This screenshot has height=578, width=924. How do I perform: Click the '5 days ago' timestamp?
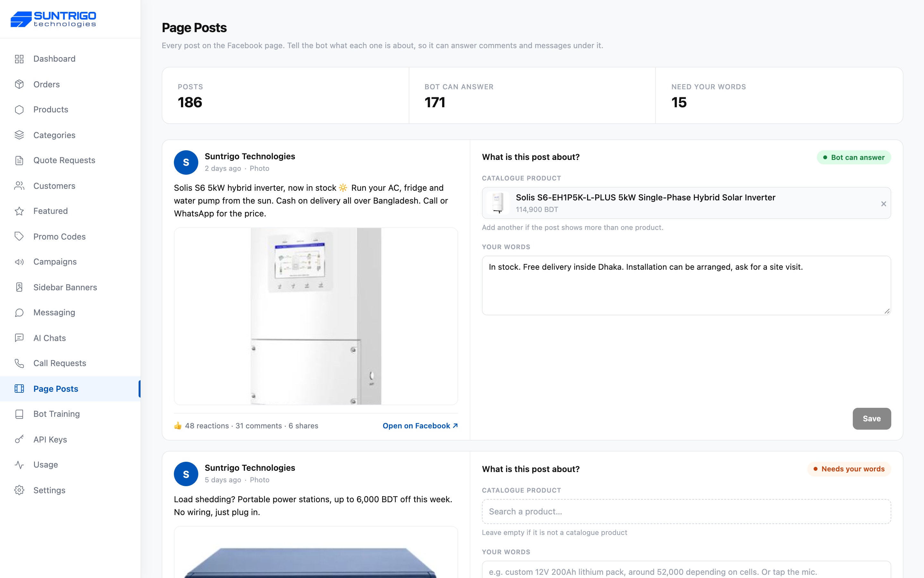(x=223, y=480)
